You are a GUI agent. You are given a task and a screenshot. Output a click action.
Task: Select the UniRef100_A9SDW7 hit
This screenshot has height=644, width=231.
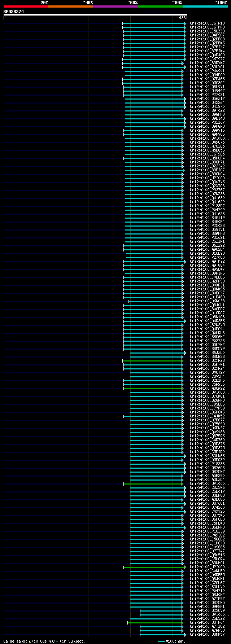pos(207,269)
